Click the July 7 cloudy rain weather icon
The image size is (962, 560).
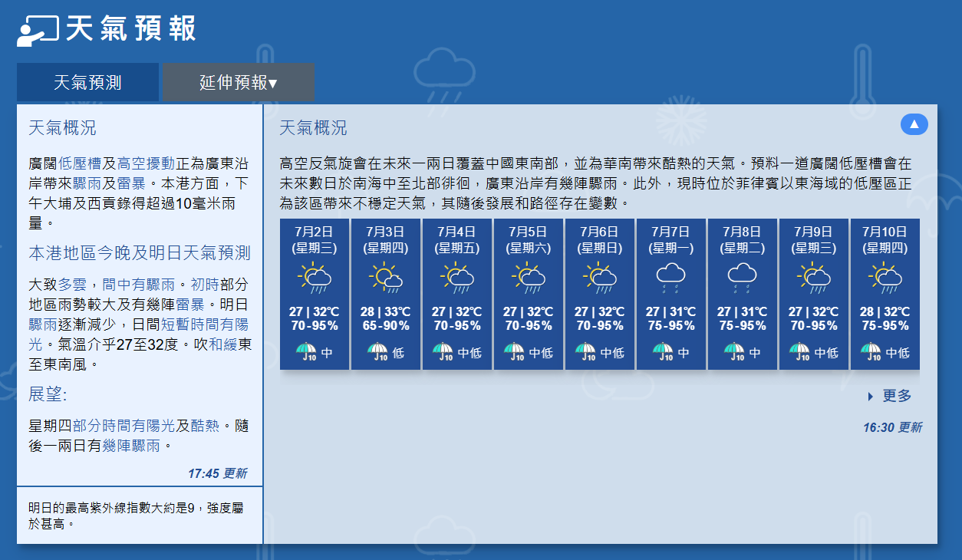coord(671,278)
